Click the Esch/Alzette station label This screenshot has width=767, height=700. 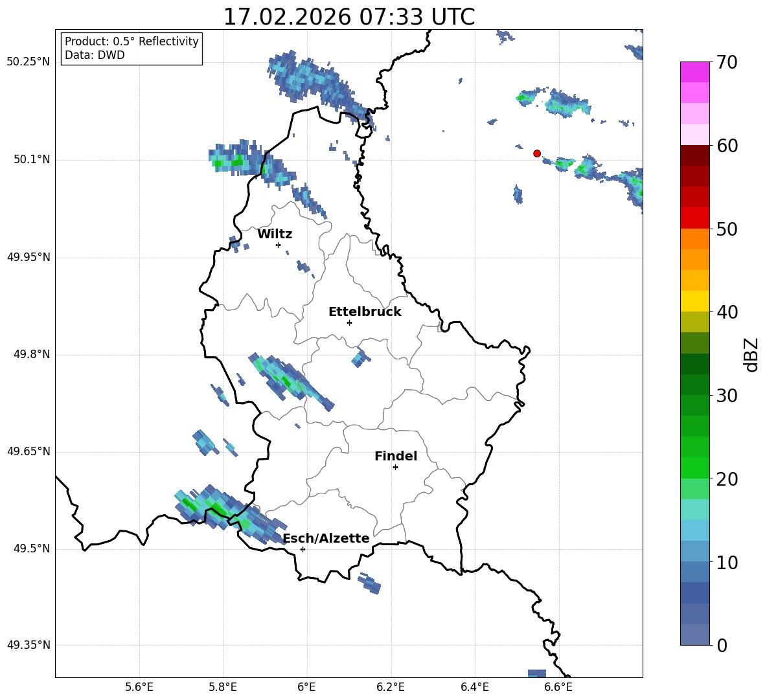326,539
